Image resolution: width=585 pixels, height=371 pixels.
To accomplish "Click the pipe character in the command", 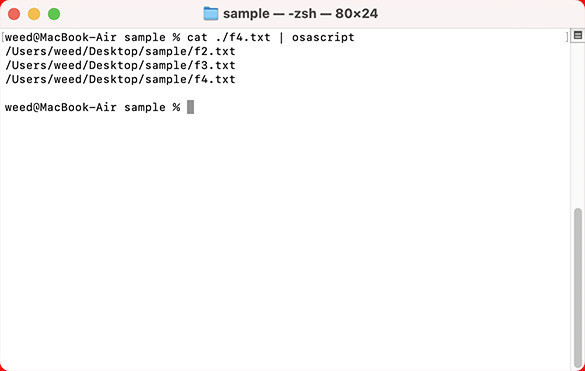I will (281, 37).
